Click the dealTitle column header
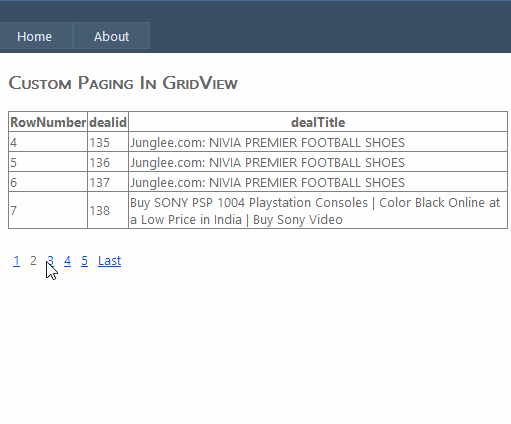 click(318, 122)
